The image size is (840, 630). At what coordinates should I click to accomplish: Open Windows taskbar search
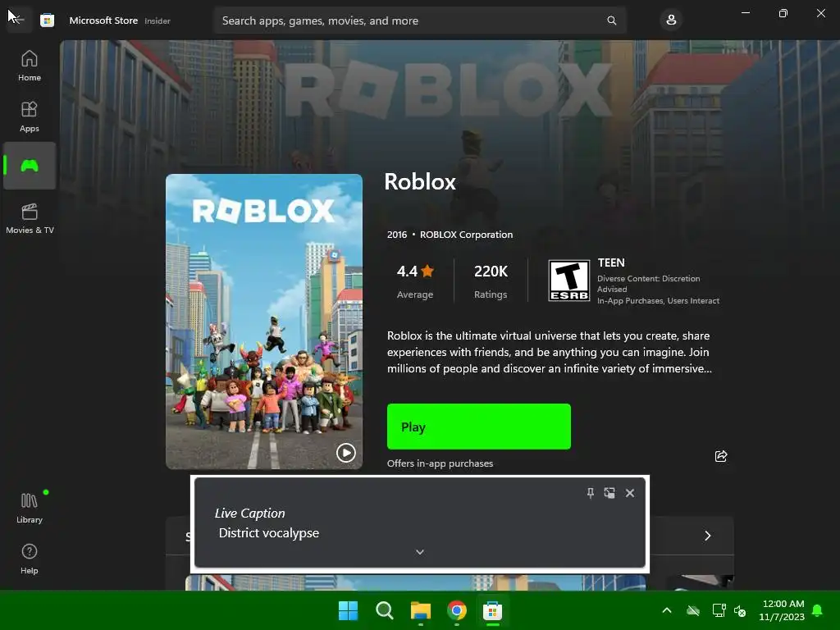[384, 610]
